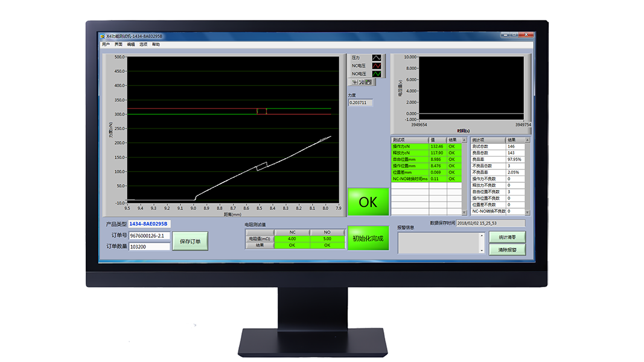Screen dimensions: 644x362
Task: Open the 用户 menu
Action: click(x=106, y=44)
